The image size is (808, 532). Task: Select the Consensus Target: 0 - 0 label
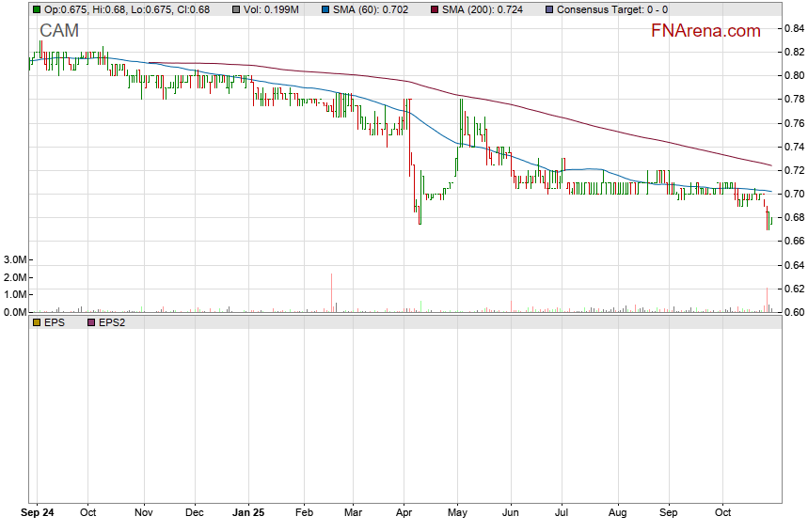click(x=612, y=9)
